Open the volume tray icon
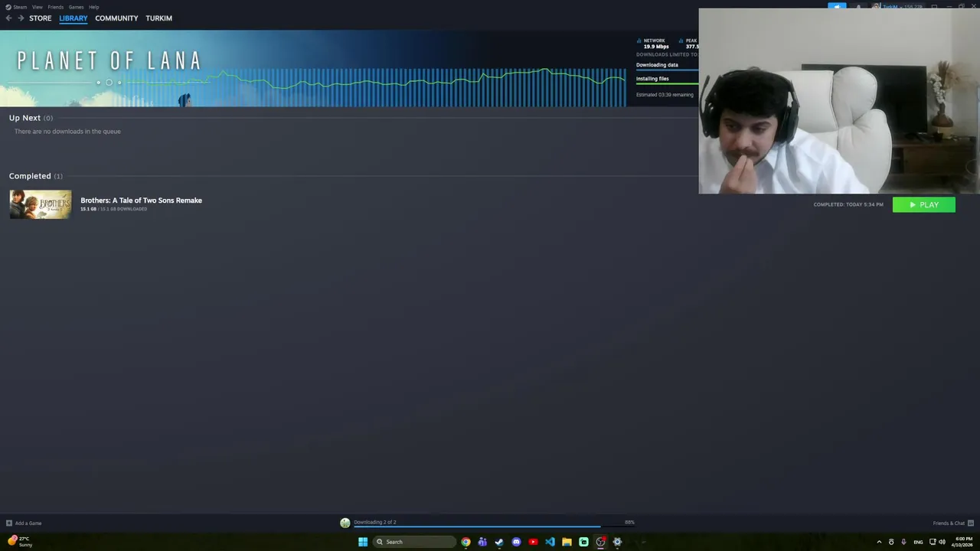This screenshot has height=551, width=980. tap(942, 542)
